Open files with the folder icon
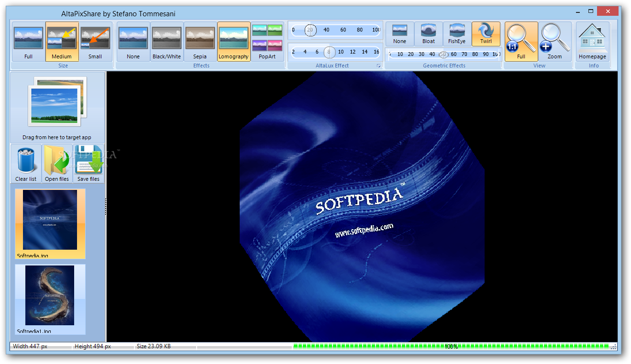The height and width of the screenshot is (364, 631). 57,164
